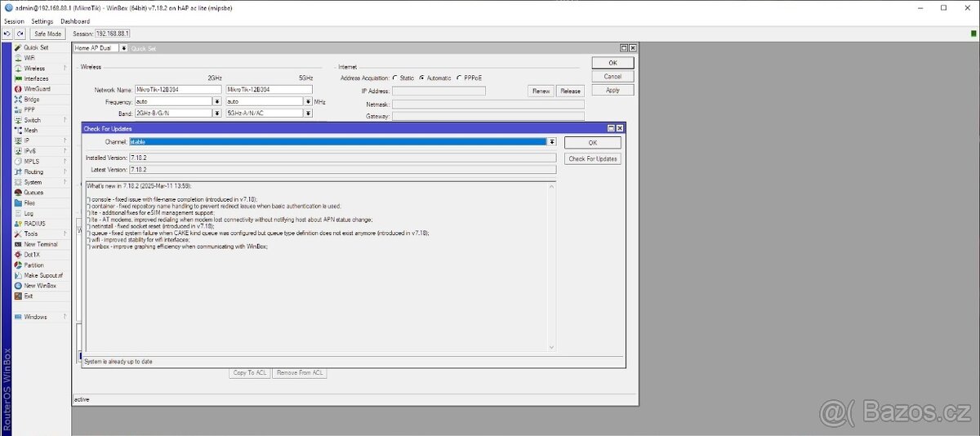Image resolution: width=980 pixels, height=436 pixels.
Task: Select Automatic address acquisition
Action: coord(422,78)
